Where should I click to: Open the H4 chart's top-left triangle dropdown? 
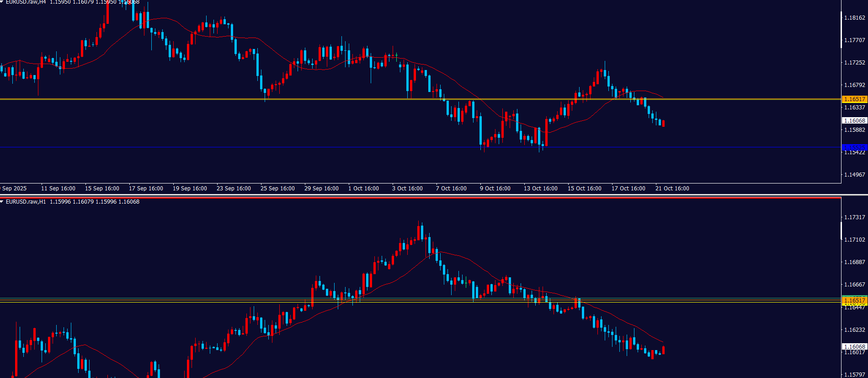pos(2,2)
